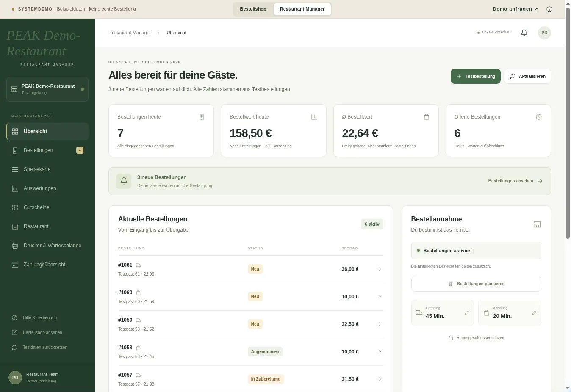Open Bestellungen in the sidebar
This screenshot has width=571, height=392.
tap(47, 150)
